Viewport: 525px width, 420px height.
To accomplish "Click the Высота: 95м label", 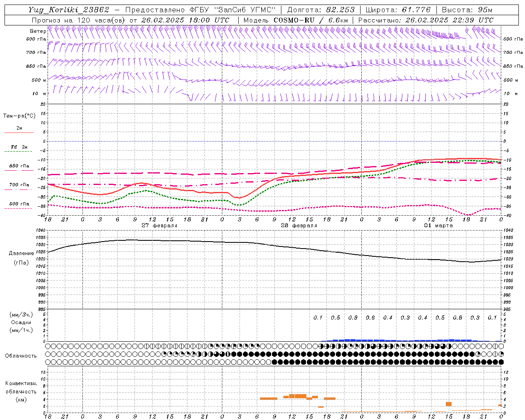I will click(467, 10).
